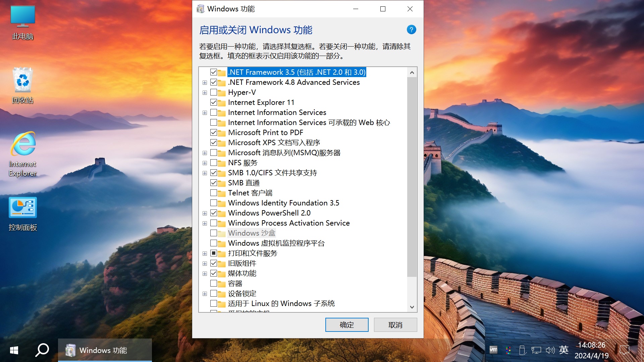Enable Windows Identity Foundation 3.5 checkbox
The height and width of the screenshot is (362, 644).
(214, 203)
